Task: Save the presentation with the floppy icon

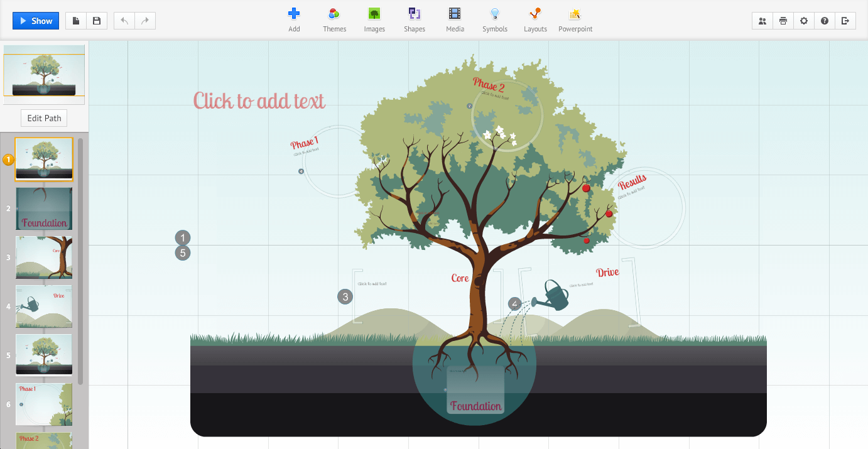Action: pyautogui.click(x=97, y=21)
